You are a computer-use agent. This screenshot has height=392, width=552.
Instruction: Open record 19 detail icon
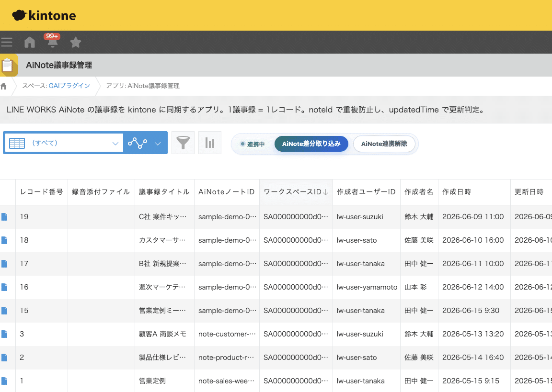4,217
